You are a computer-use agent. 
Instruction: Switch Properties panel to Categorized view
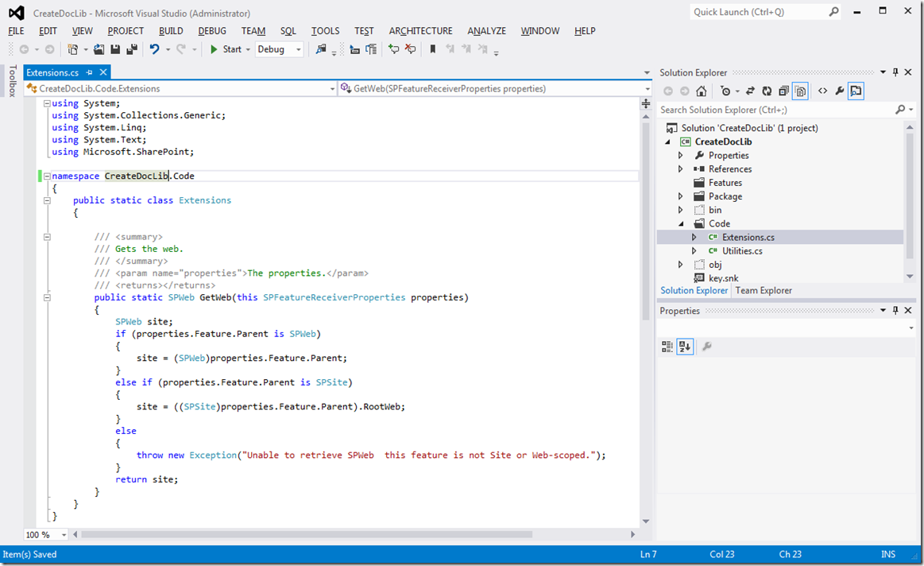pyautogui.click(x=667, y=347)
